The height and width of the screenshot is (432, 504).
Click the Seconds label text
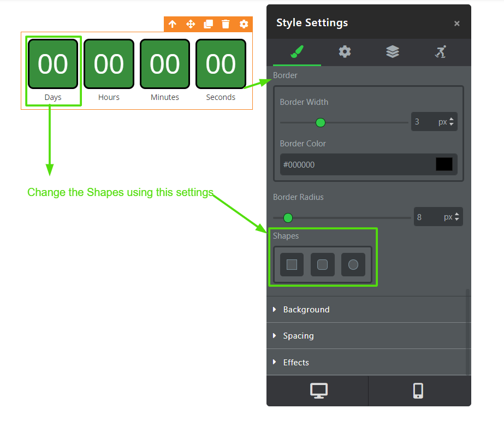[x=221, y=97]
